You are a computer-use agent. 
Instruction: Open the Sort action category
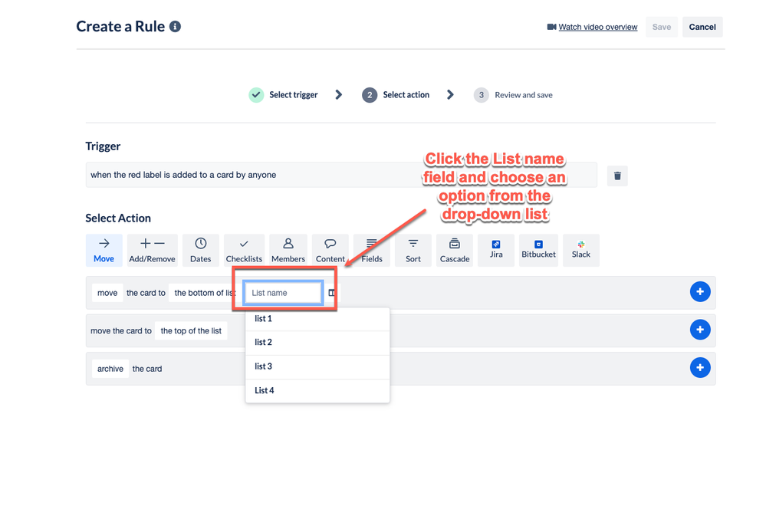[413, 251]
